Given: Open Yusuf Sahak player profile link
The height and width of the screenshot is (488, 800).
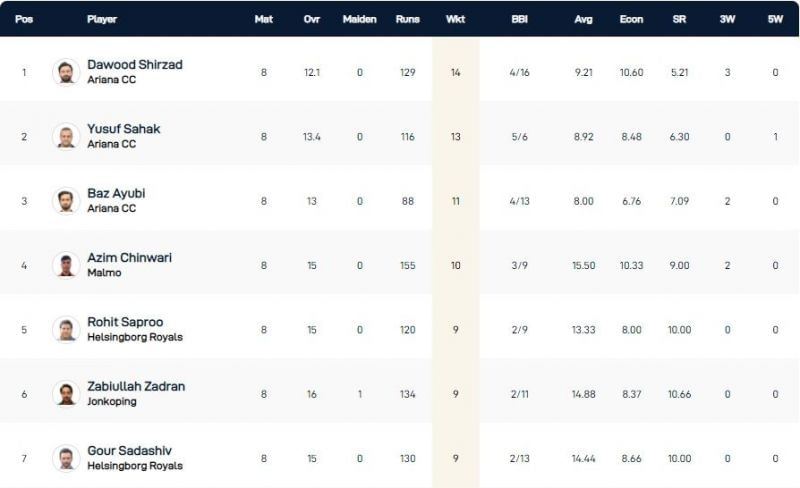Looking at the screenshot, I should [x=123, y=129].
